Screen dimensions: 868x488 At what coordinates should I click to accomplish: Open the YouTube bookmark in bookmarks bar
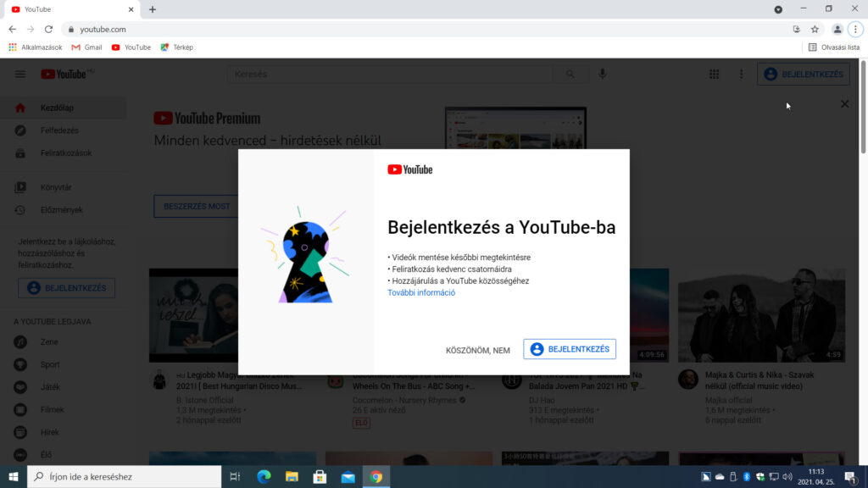[131, 47]
